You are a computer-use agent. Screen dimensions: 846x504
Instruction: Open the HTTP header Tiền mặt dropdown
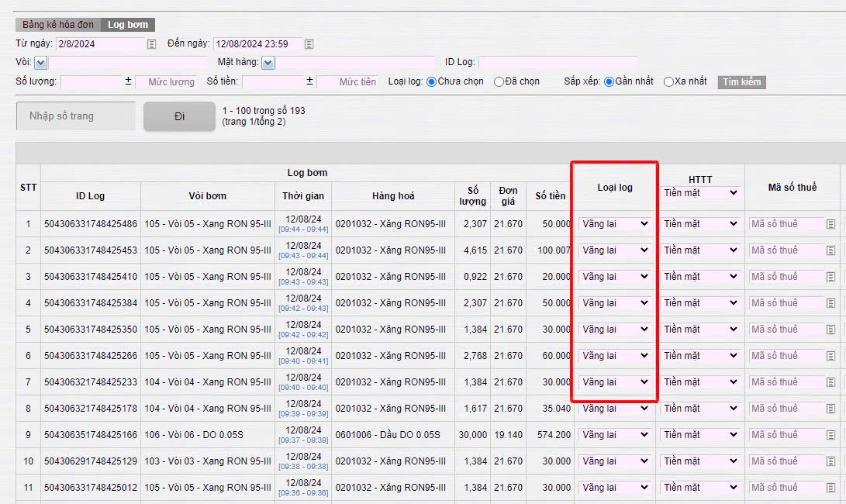700,193
